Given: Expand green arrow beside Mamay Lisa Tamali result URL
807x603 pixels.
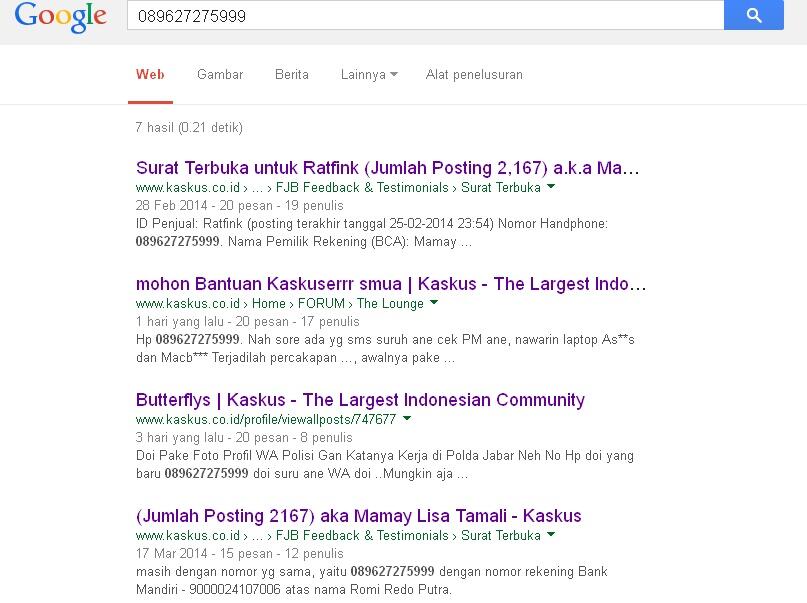Looking at the screenshot, I should coord(551,535).
